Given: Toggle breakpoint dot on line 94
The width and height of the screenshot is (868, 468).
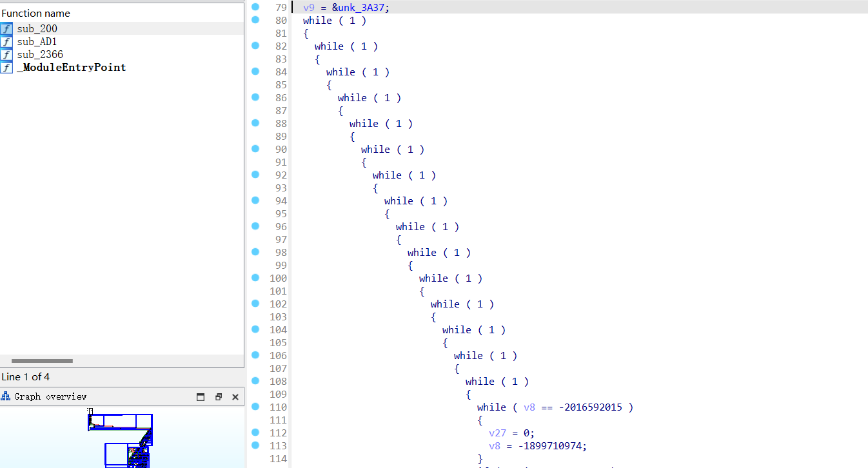Looking at the screenshot, I should pos(255,200).
